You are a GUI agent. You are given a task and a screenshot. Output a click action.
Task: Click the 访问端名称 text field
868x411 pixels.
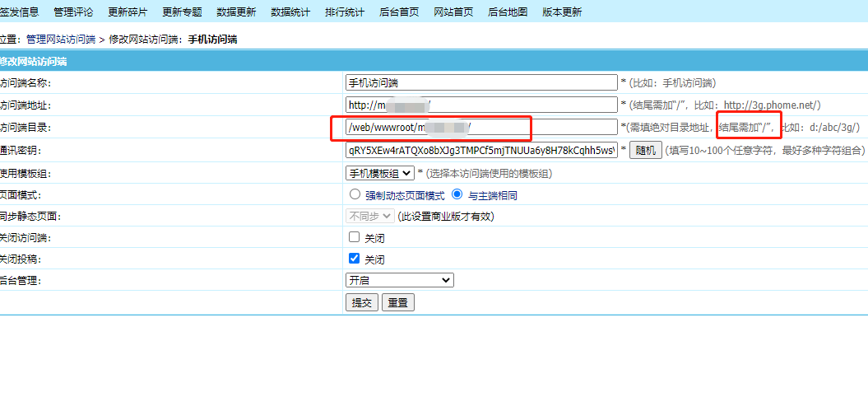tap(480, 82)
